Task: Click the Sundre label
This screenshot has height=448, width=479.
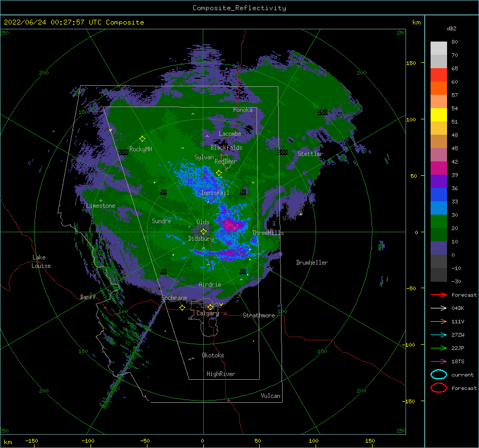Action: click(x=161, y=221)
